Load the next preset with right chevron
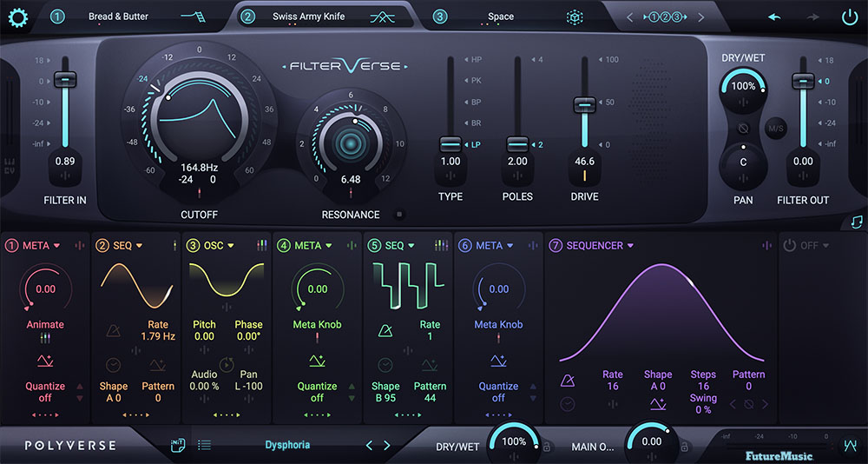This screenshot has height=464, width=868. click(x=387, y=445)
